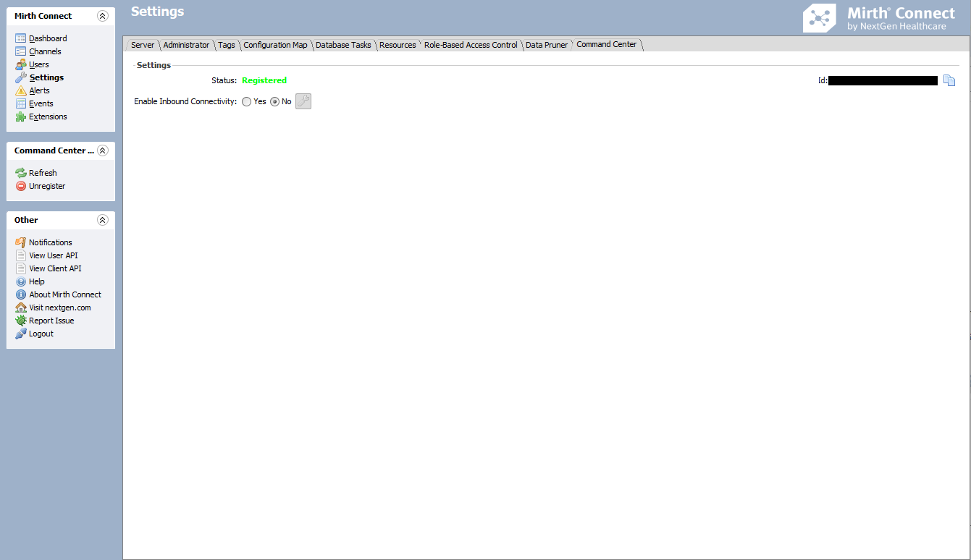
Task: Click the Refresh icon in Command Center
Action: coord(21,173)
